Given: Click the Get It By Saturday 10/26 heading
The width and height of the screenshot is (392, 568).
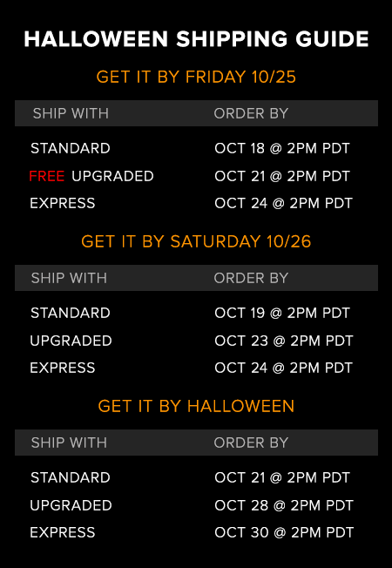Looking at the screenshot, I should (196, 241).
